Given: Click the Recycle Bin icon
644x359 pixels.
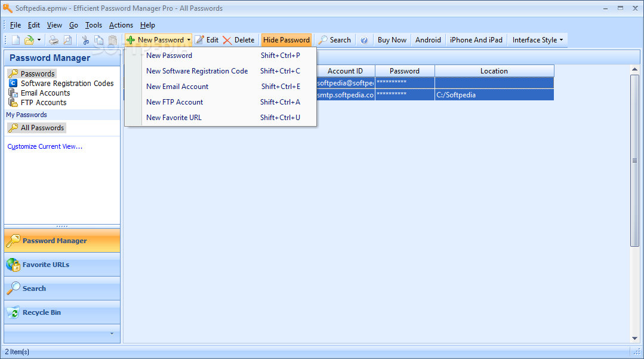Looking at the screenshot, I should [13, 312].
